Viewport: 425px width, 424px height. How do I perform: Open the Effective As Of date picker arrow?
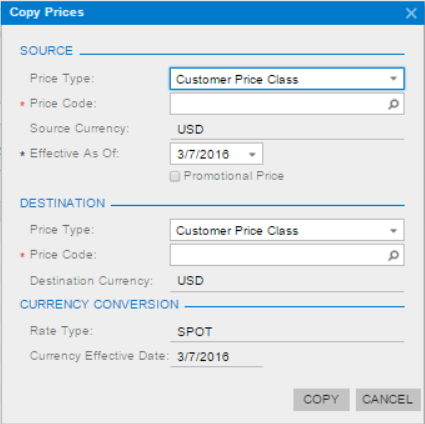point(252,154)
